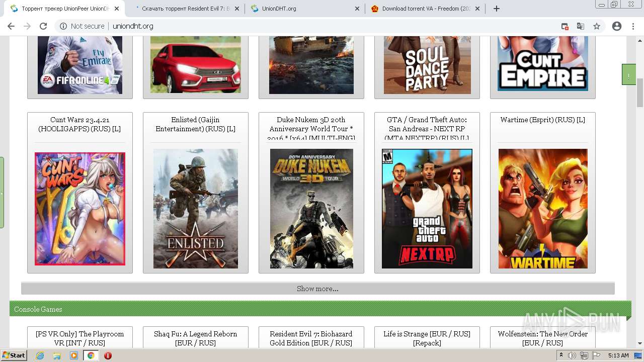The height and width of the screenshot is (362, 644).
Task: Open the Enlisted (Gaijin Entertainment) title link
Action: [x=196, y=124]
